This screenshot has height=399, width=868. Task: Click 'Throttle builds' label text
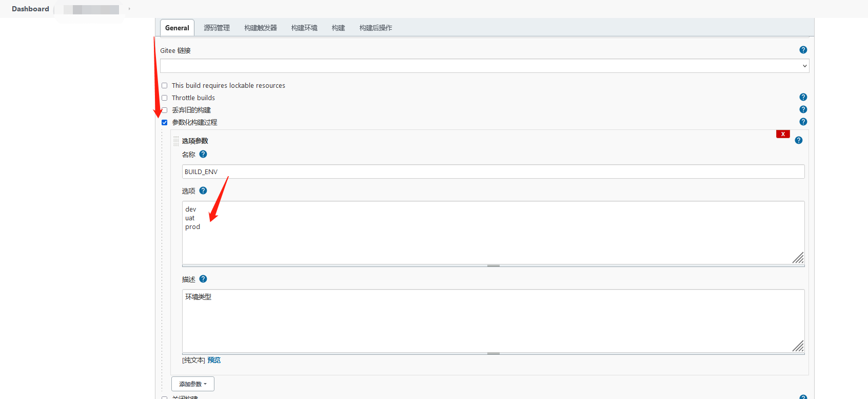pos(193,98)
